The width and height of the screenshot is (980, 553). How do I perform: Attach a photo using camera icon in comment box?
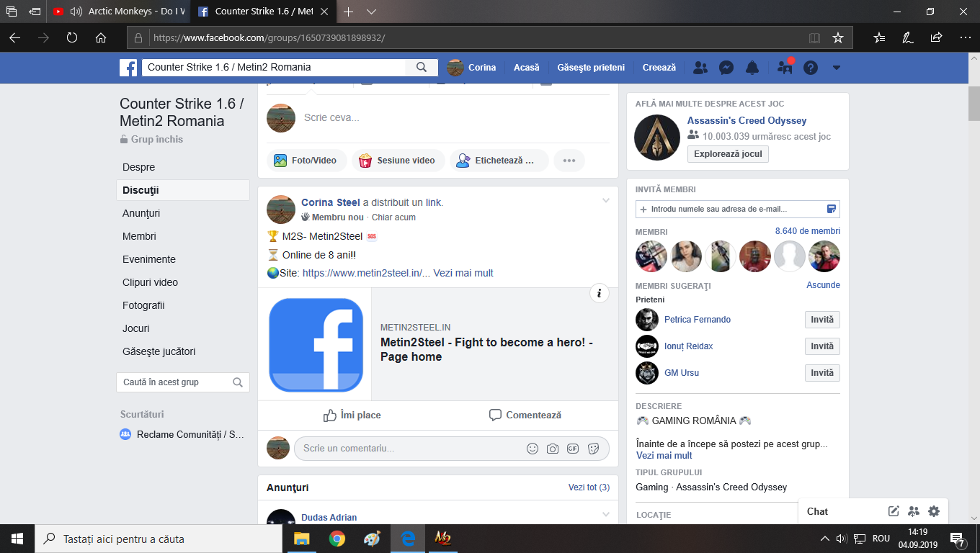553,449
